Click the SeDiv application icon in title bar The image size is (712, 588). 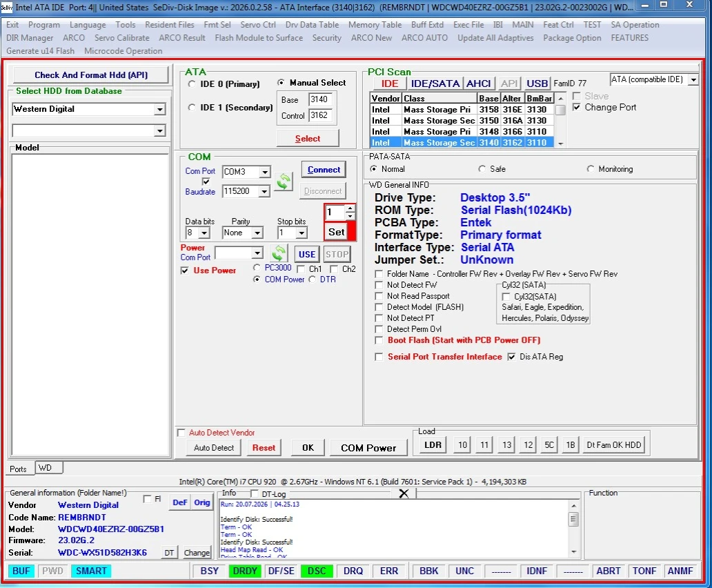coord(7,8)
